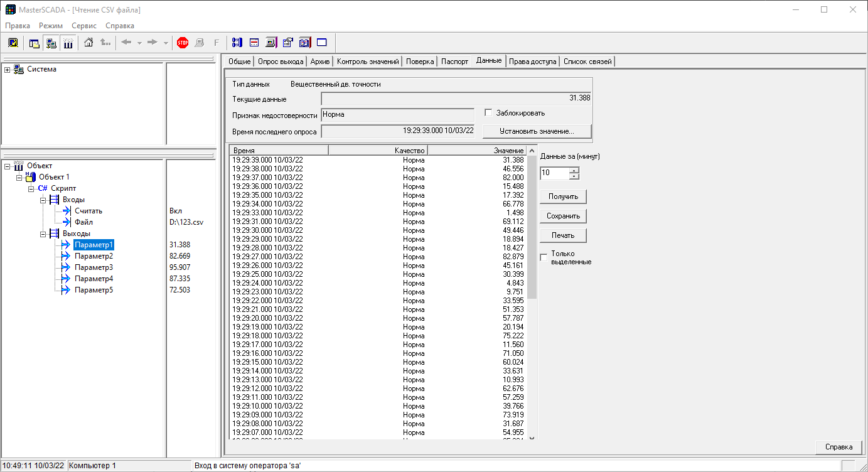Open the Правка menu
This screenshot has width=868, height=472.
click(18, 26)
